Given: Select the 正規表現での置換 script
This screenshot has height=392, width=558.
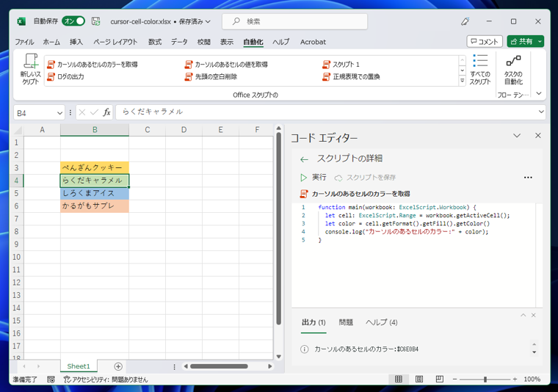Looking at the screenshot, I should 351,76.
